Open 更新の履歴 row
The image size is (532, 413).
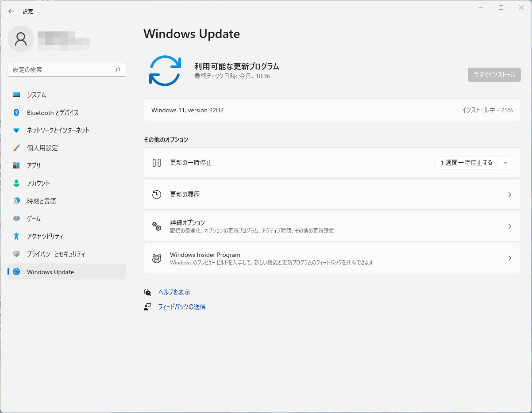pos(332,195)
